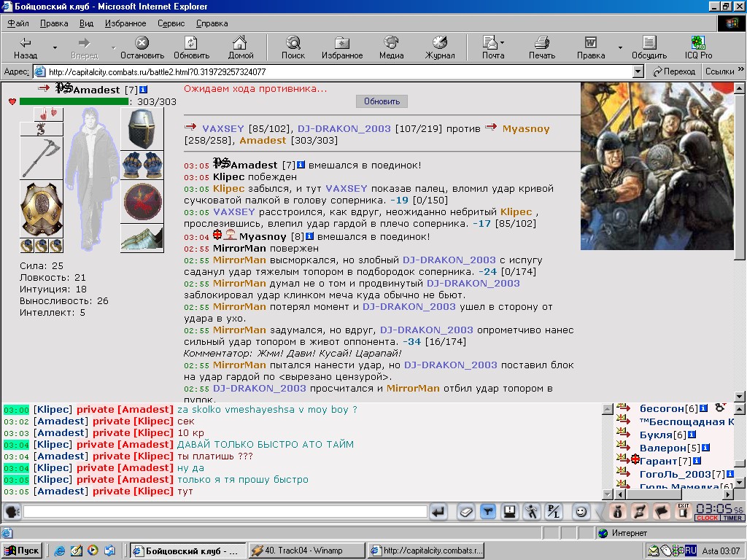747x560 pixels.
Task: Click the Обновить button in battle log
Action: [382, 101]
